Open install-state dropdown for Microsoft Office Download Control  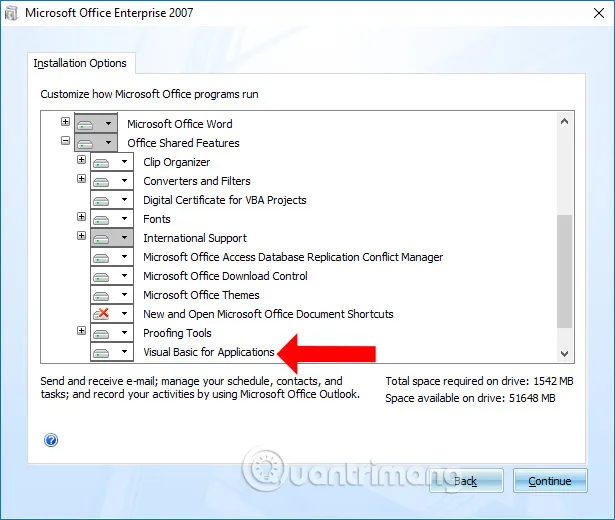coord(112,276)
